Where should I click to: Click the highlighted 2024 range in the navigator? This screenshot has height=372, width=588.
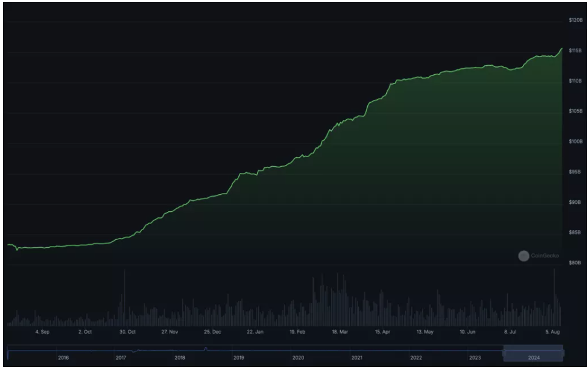pyautogui.click(x=533, y=352)
